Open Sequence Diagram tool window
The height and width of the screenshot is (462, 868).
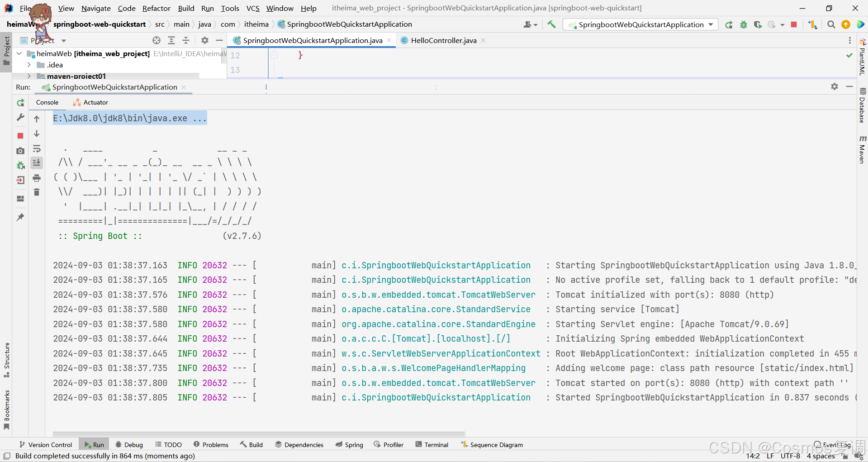(492, 445)
